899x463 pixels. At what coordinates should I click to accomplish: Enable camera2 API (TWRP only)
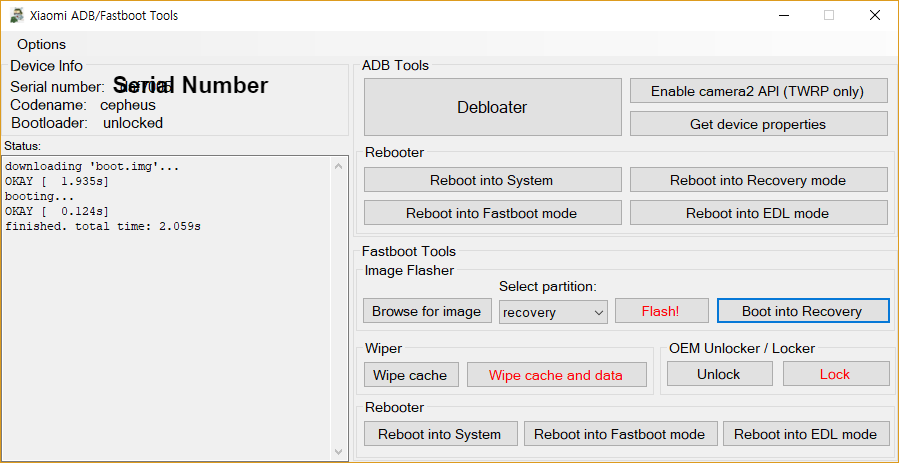[759, 91]
